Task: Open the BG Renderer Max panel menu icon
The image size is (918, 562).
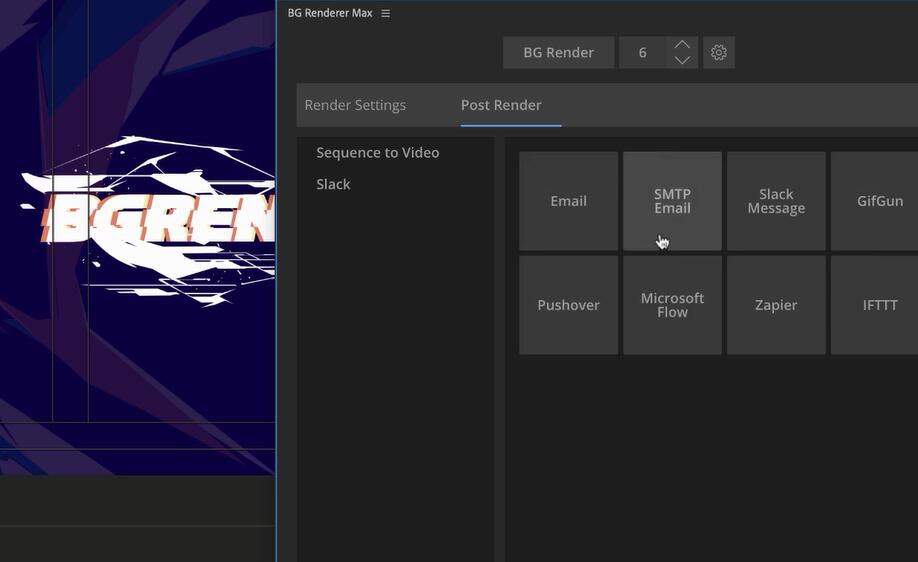Action: coord(385,13)
